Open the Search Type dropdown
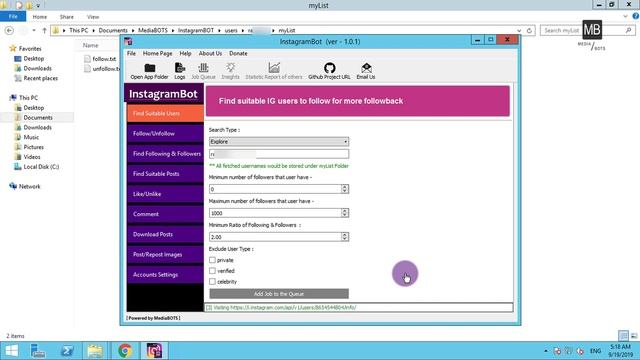The width and height of the screenshot is (640, 360). click(x=279, y=142)
